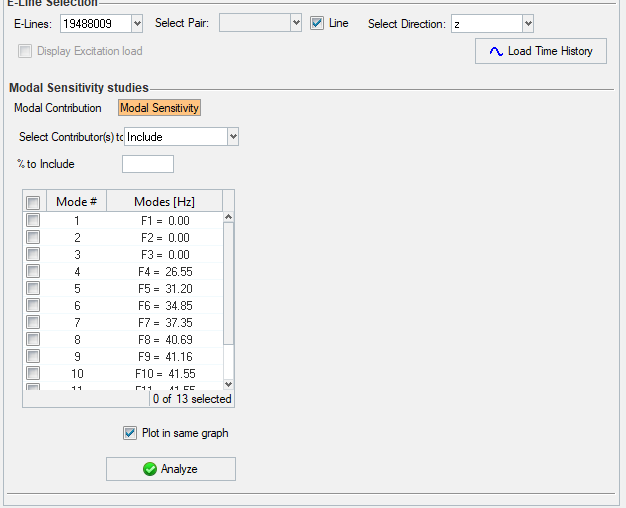Image resolution: width=626 pixels, height=508 pixels.
Task: Select the Modal Sensitivity tab
Action: click(160, 108)
